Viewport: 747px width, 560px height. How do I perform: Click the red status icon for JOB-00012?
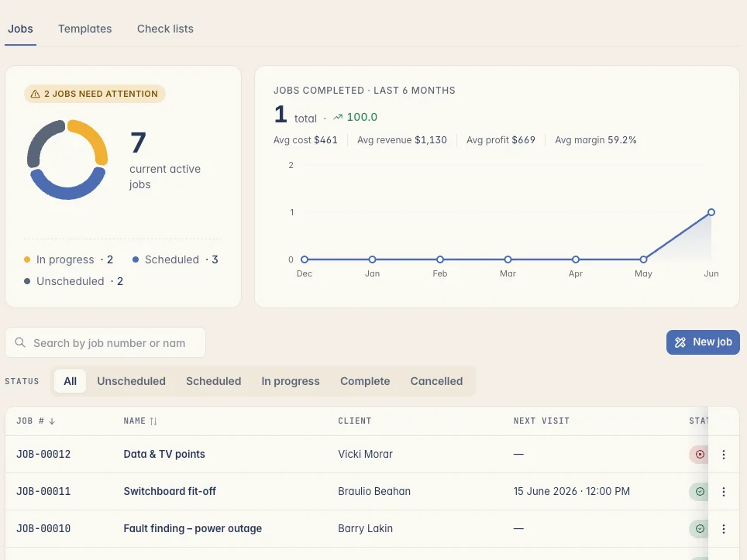(700, 455)
